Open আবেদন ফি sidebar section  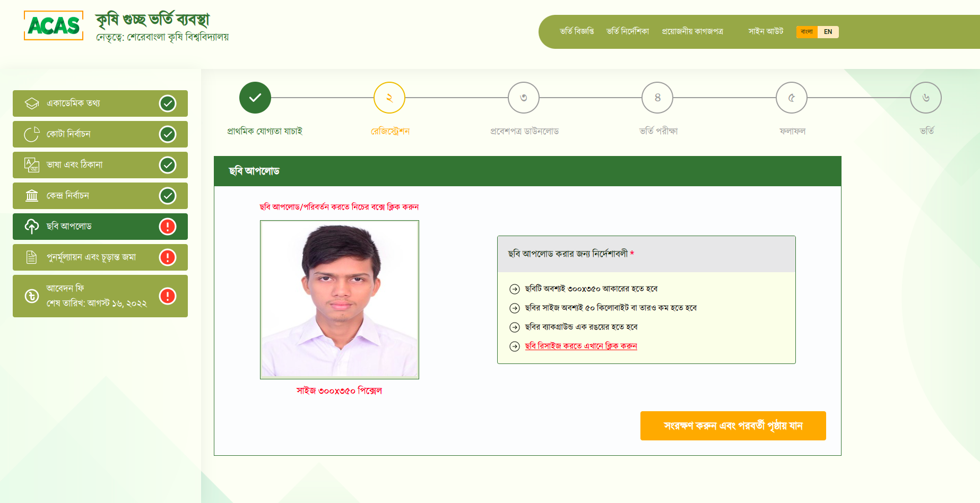point(100,296)
